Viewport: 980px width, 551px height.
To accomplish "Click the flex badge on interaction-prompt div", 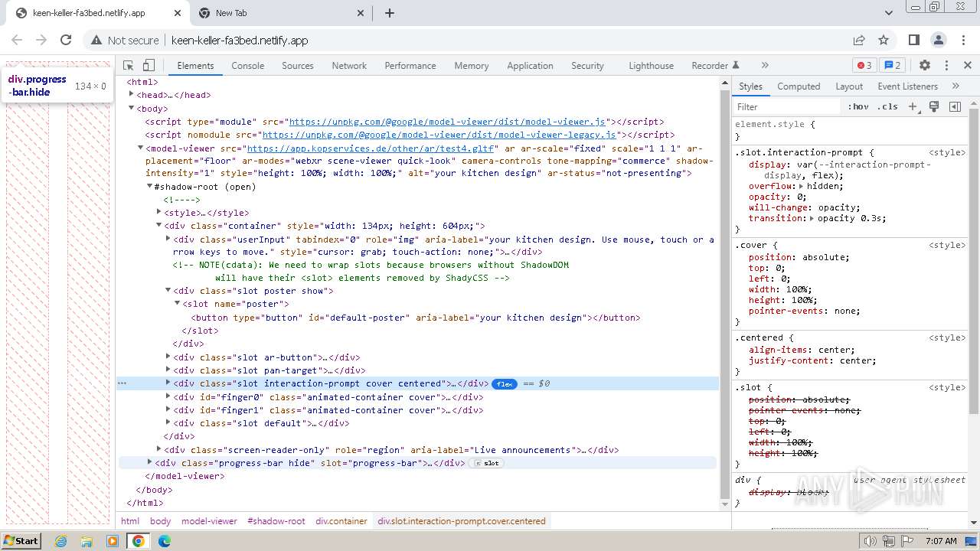I will 505,383.
